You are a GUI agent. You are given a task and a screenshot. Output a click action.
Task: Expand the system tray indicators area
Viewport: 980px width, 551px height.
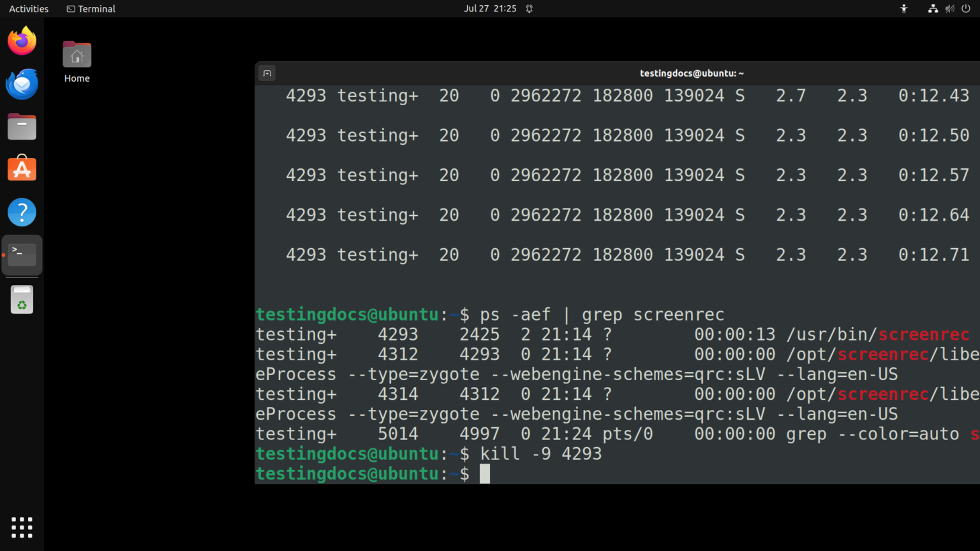(x=949, y=8)
